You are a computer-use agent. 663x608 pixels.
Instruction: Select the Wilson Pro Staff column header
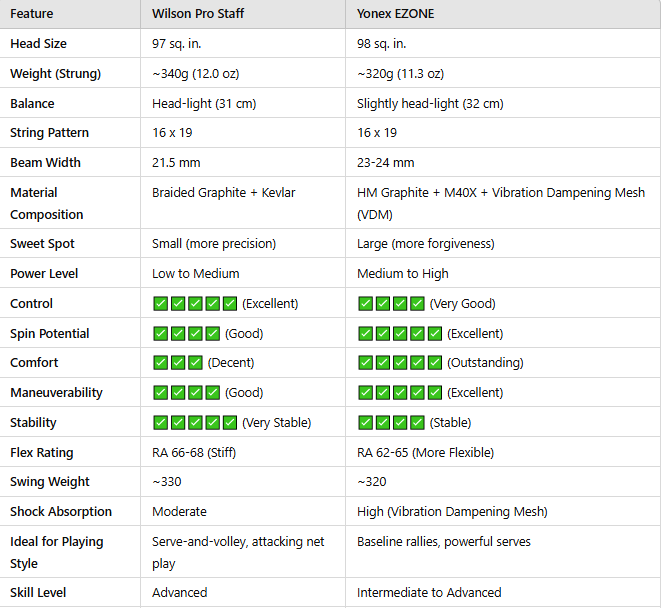click(x=198, y=14)
